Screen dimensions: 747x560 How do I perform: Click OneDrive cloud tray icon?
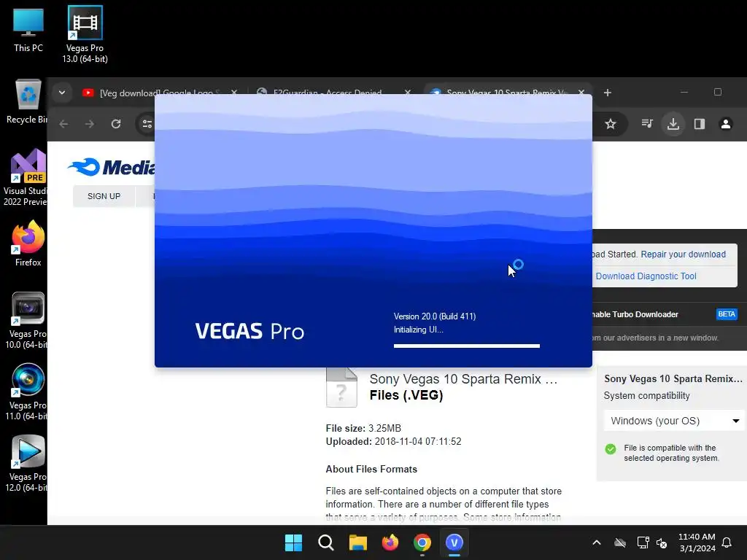[620, 542]
